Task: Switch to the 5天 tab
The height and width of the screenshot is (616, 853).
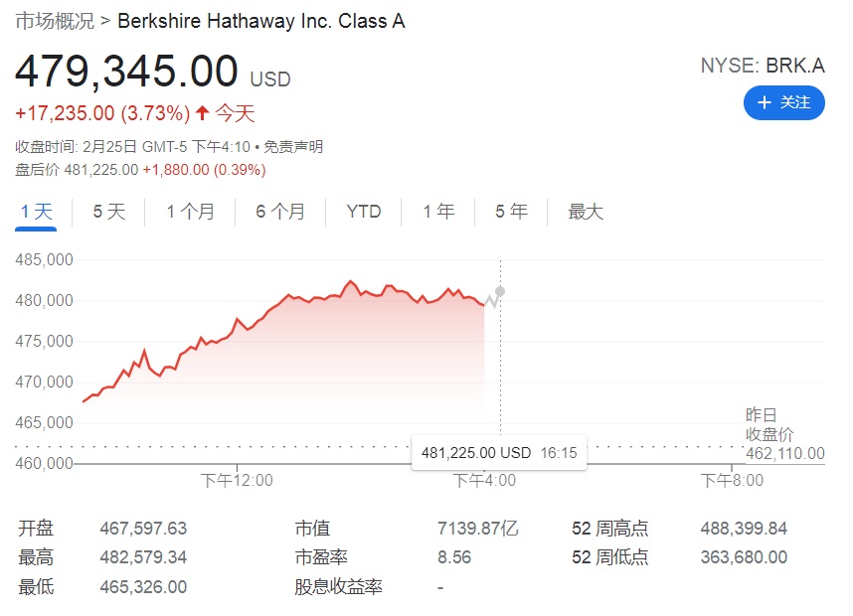Action: pyautogui.click(x=109, y=212)
